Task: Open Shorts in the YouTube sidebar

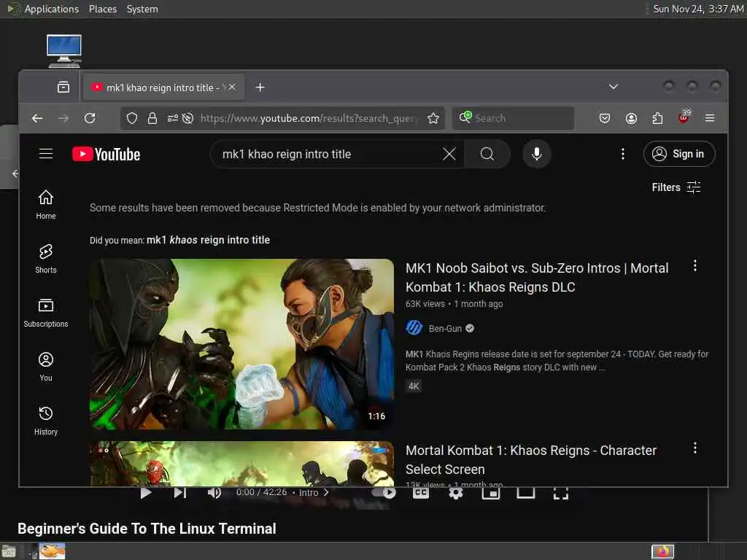Action: click(x=46, y=259)
